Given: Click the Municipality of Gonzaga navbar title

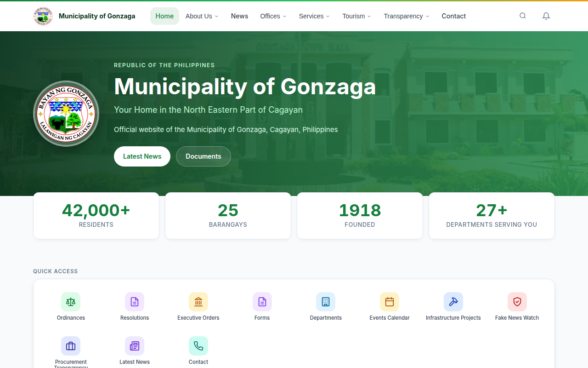Looking at the screenshot, I should pos(97,16).
